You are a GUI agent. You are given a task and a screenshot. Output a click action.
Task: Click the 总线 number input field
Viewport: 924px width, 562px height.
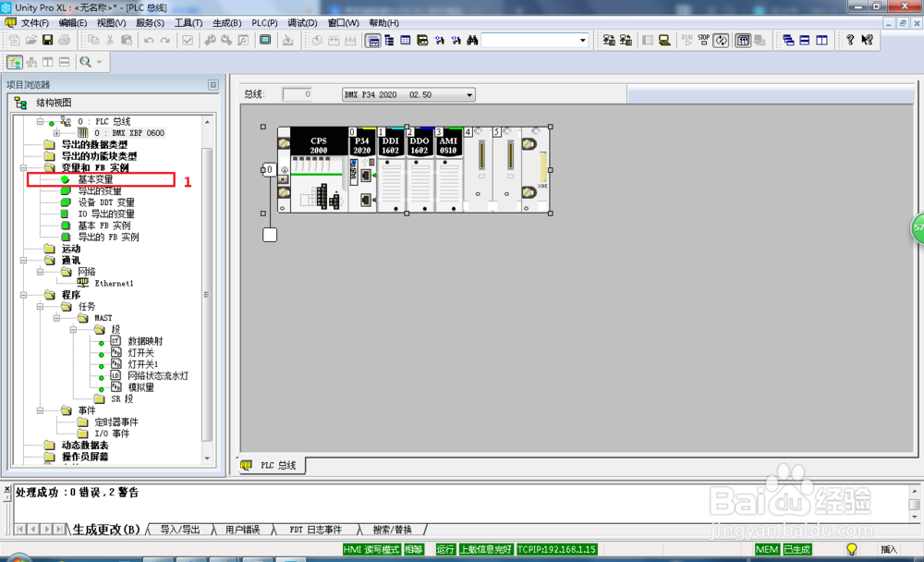297,94
